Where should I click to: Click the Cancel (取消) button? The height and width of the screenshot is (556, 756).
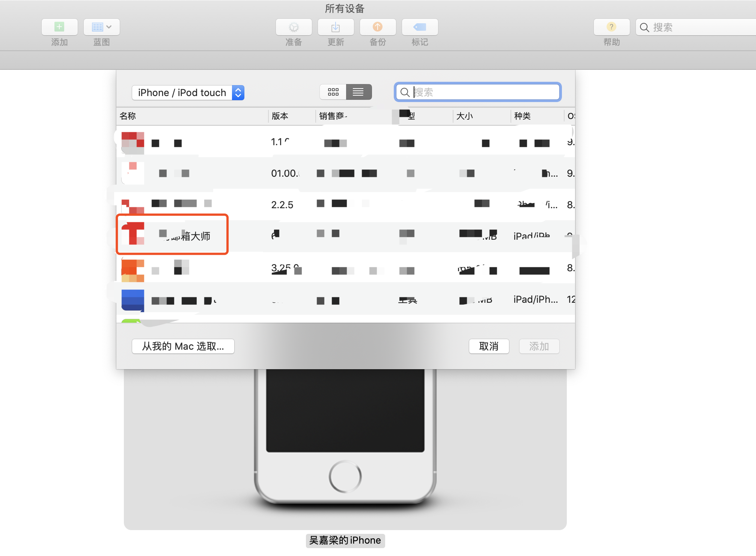click(489, 346)
